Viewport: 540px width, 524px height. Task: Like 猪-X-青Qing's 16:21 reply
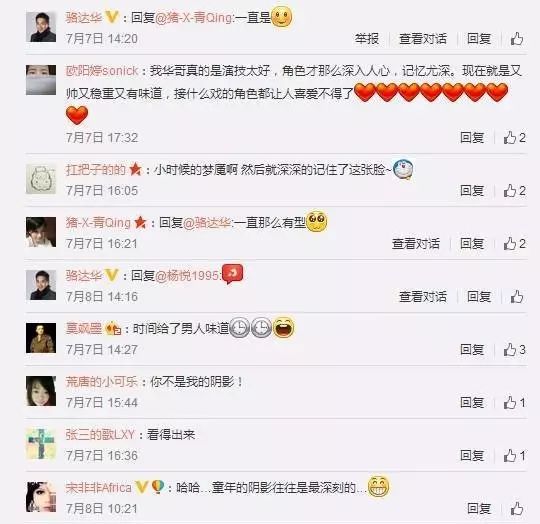pos(514,244)
